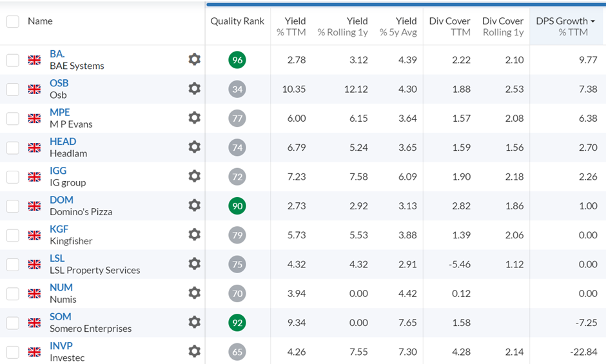Open the SOM ticker link

click(61, 316)
